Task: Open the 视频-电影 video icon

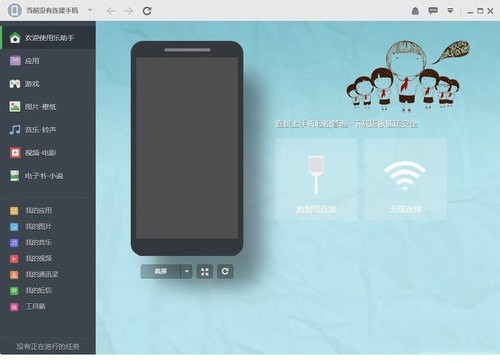Action: pyautogui.click(x=15, y=153)
